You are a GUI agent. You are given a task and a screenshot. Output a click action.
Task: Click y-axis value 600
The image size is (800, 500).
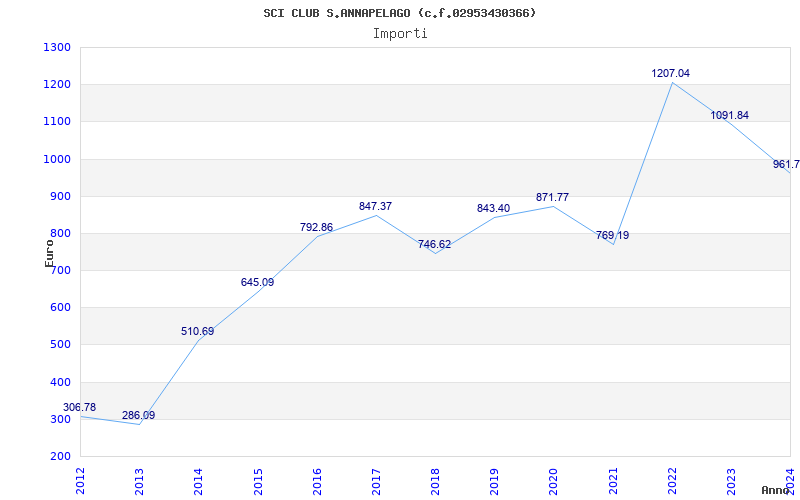pos(60,308)
